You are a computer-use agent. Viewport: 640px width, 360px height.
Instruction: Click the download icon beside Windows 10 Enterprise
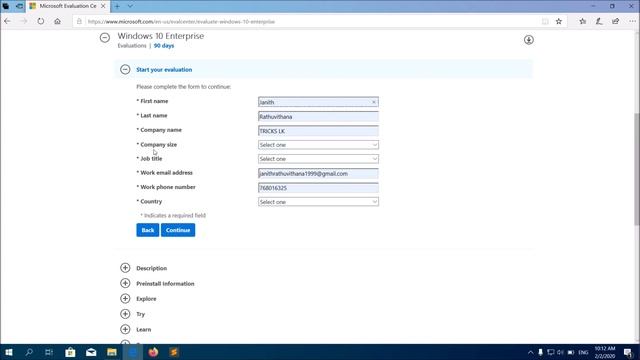click(x=529, y=40)
